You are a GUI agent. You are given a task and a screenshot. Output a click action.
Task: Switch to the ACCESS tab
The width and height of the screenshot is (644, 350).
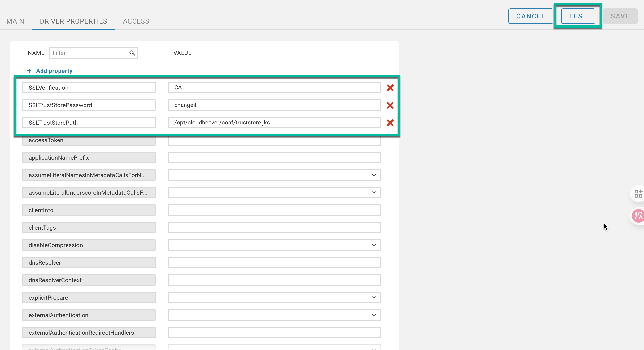pos(136,21)
